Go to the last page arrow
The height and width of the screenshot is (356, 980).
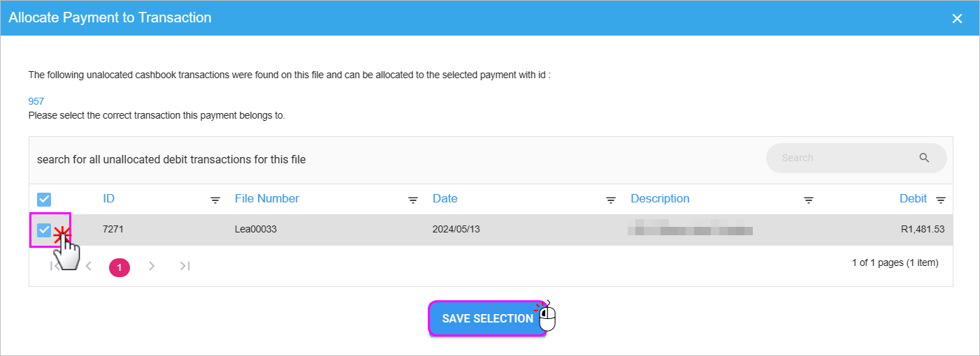click(185, 266)
